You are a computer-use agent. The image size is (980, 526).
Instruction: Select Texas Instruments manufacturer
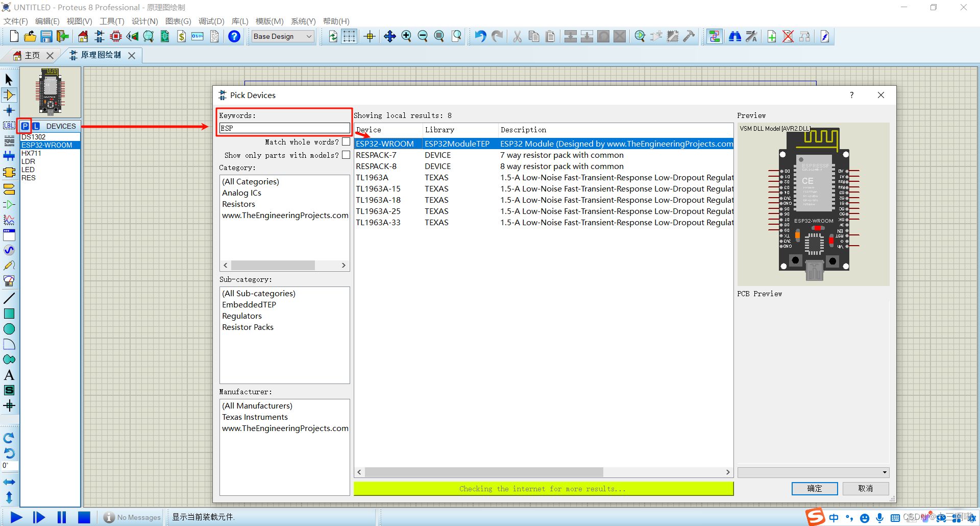point(255,417)
